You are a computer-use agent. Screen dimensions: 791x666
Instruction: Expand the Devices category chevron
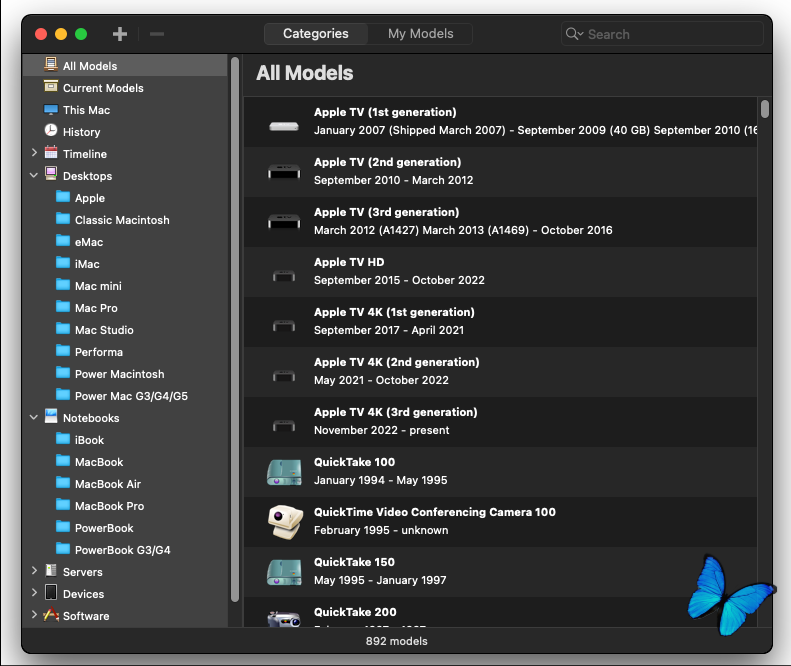(34, 592)
